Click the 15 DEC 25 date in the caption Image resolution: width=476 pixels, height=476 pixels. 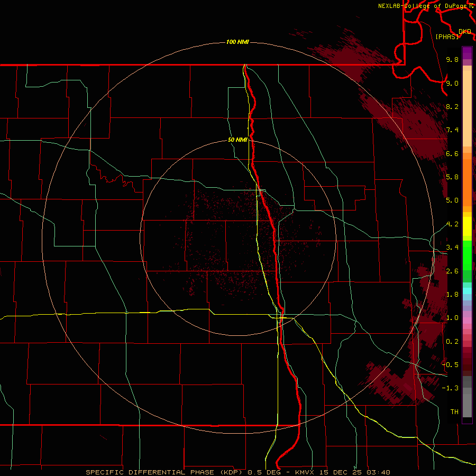(x=340, y=472)
